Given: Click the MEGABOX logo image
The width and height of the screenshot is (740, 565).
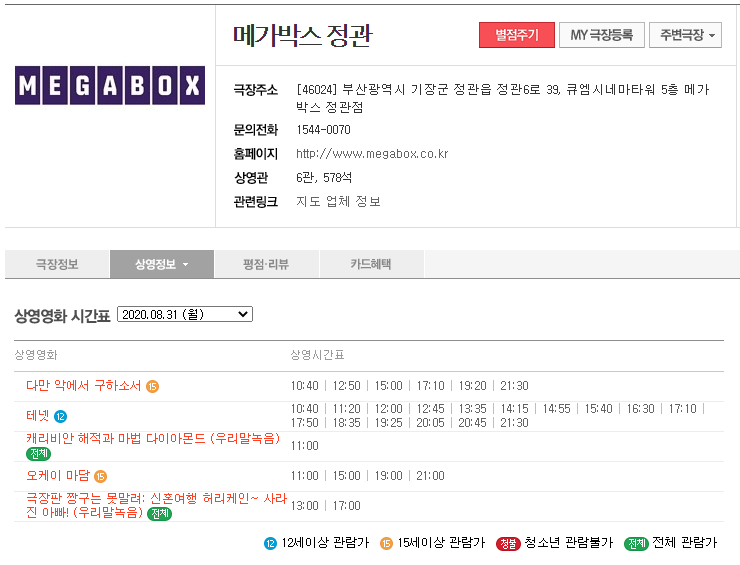Looking at the screenshot, I should pos(110,85).
